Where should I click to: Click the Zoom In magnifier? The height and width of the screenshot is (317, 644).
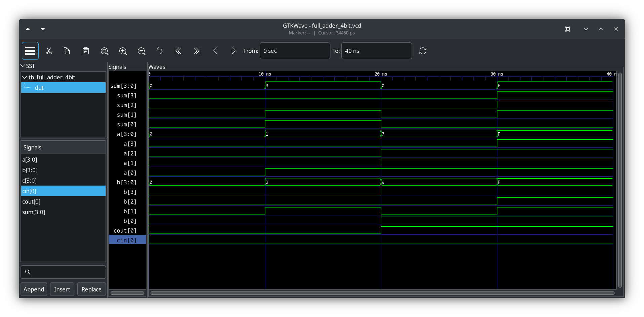click(123, 51)
